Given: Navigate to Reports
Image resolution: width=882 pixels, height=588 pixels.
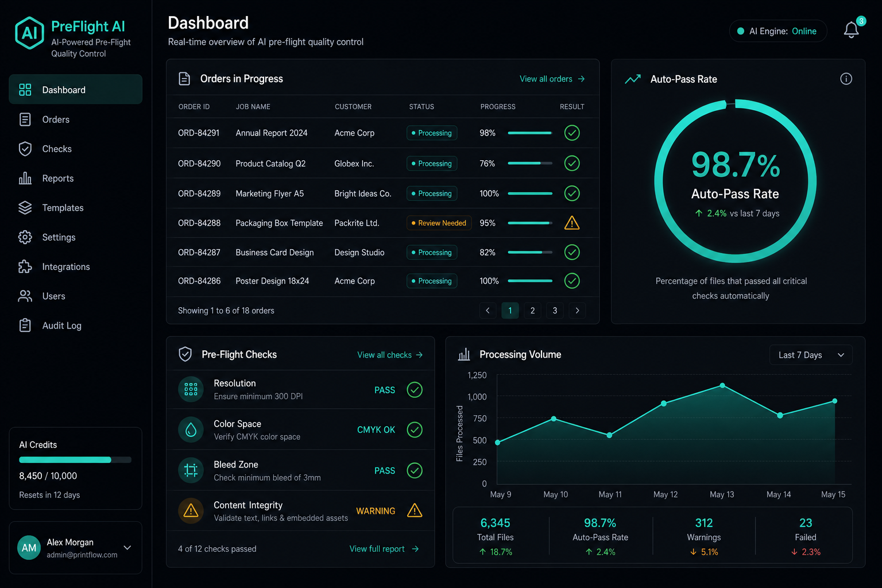Looking at the screenshot, I should (x=75, y=178).
